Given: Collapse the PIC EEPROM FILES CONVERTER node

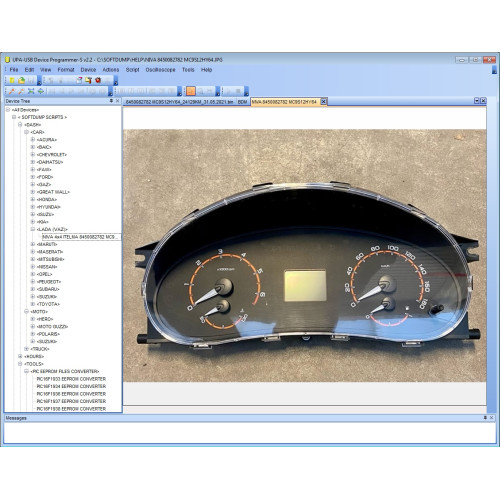Looking at the screenshot, I should point(26,371).
